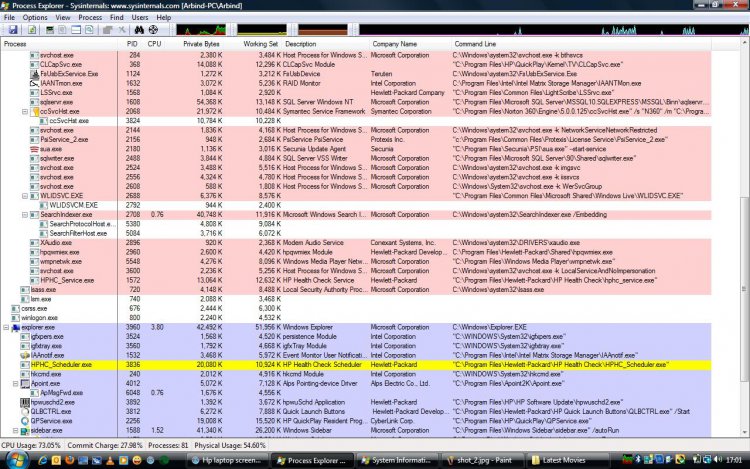The image size is (750, 469).
Task: Select the Find Window crosshair target icon
Action: pos(153,30)
